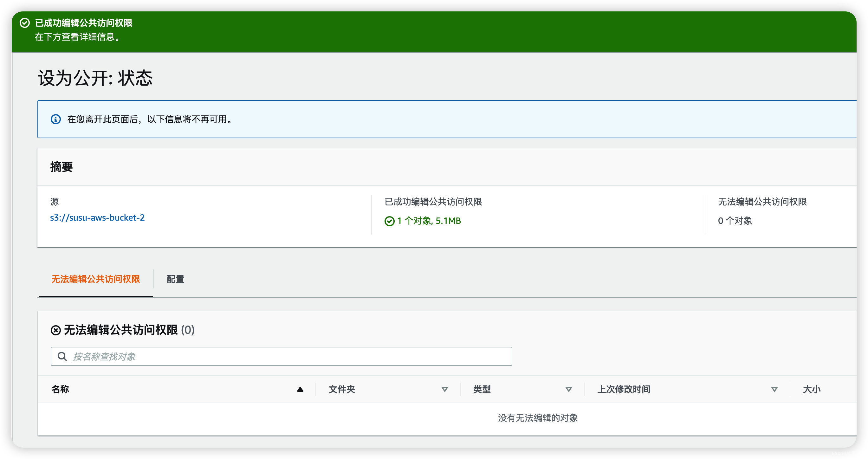
Task: Switch to 配置 tab
Action: [x=176, y=279]
